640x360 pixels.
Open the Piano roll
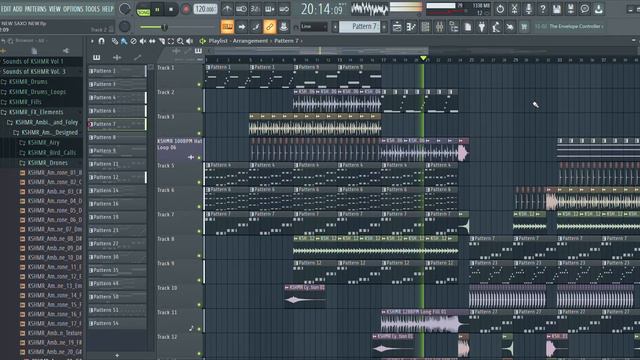(411, 27)
